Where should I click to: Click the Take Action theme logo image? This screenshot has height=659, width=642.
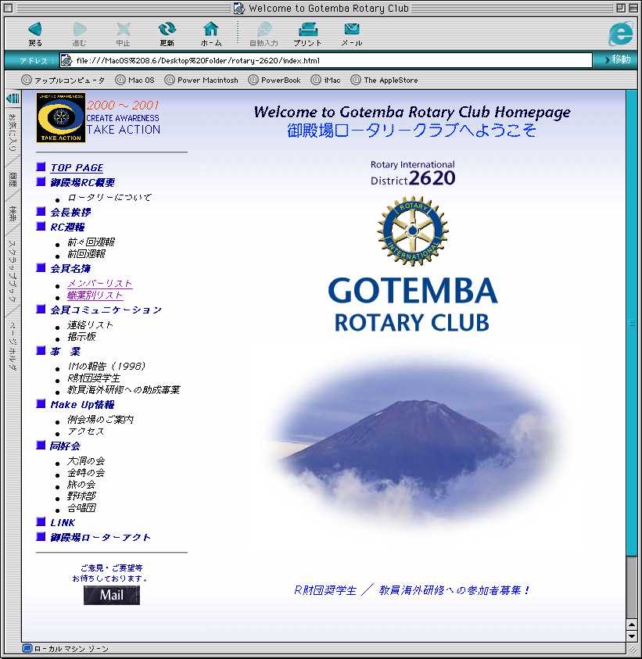click(x=61, y=118)
